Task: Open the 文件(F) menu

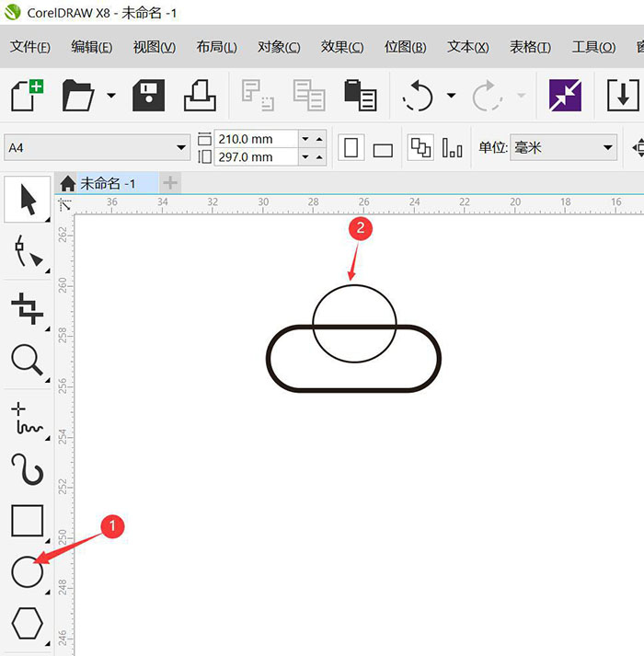Action: coord(29,47)
